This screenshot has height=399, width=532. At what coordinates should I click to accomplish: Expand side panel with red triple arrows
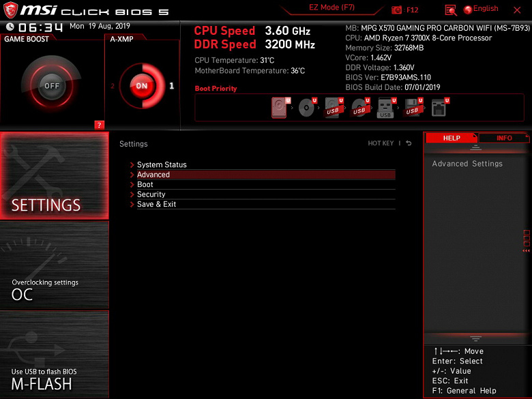[527, 251]
